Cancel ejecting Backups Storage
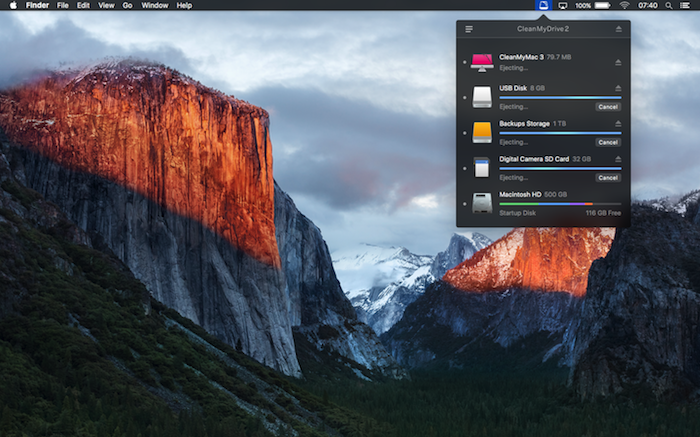 (x=608, y=142)
